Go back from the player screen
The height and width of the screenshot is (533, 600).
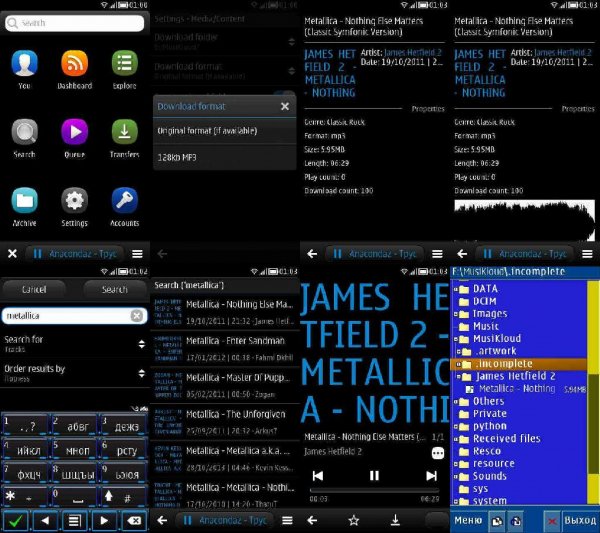pos(312,520)
